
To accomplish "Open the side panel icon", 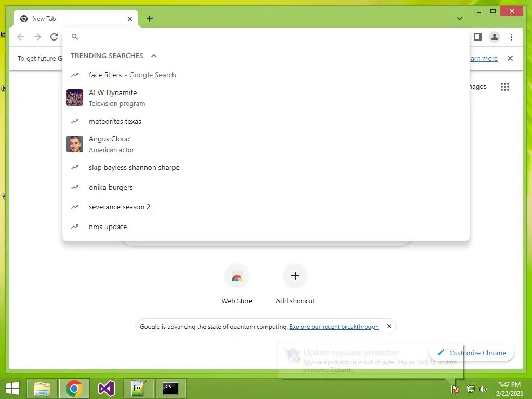I will pos(478,37).
